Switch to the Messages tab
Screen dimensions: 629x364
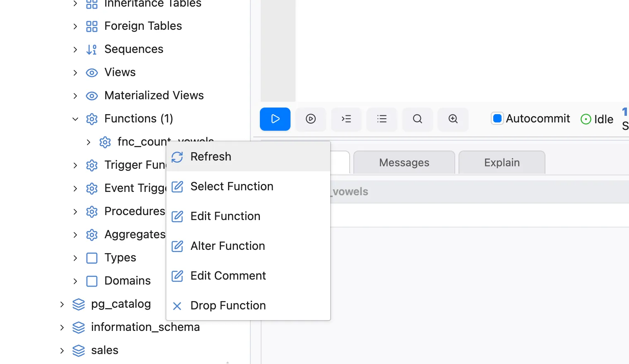click(404, 163)
